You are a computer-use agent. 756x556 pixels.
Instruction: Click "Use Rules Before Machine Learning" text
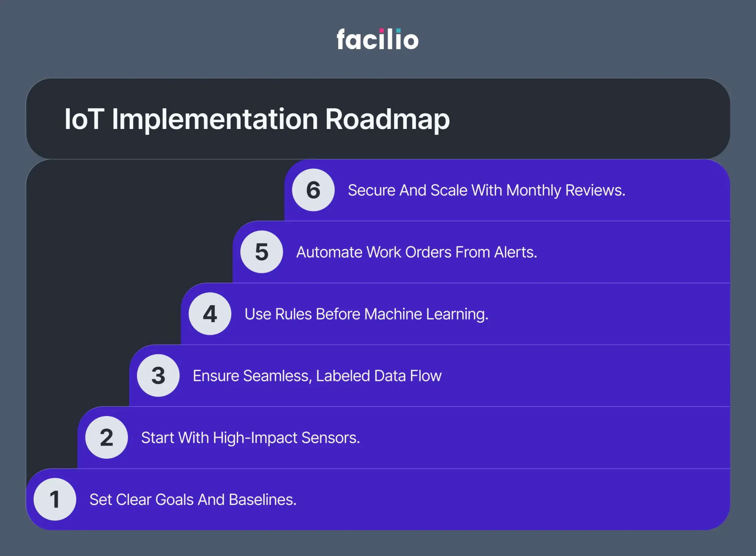(x=366, y=314)
